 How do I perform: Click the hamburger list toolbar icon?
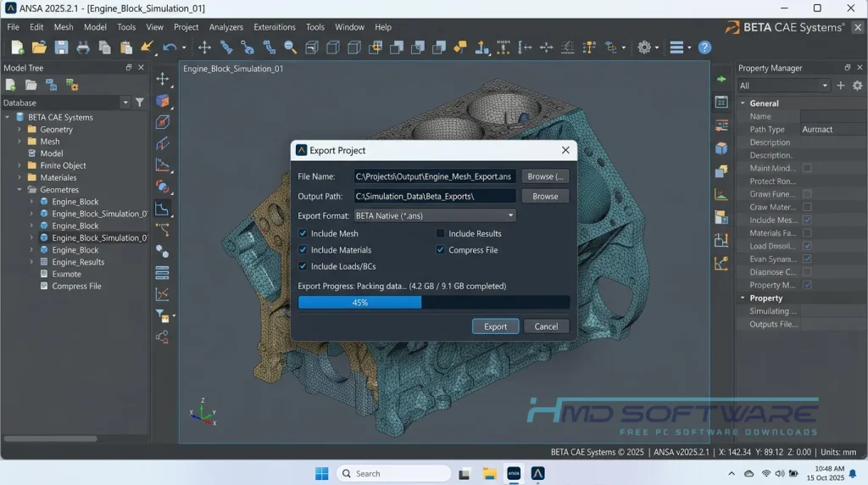[676, 47]
